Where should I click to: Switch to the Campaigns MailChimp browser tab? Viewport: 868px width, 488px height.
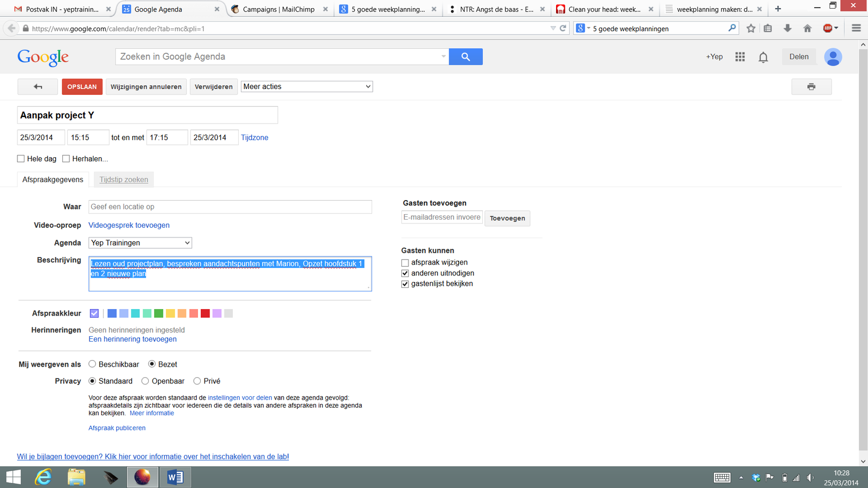278,9
